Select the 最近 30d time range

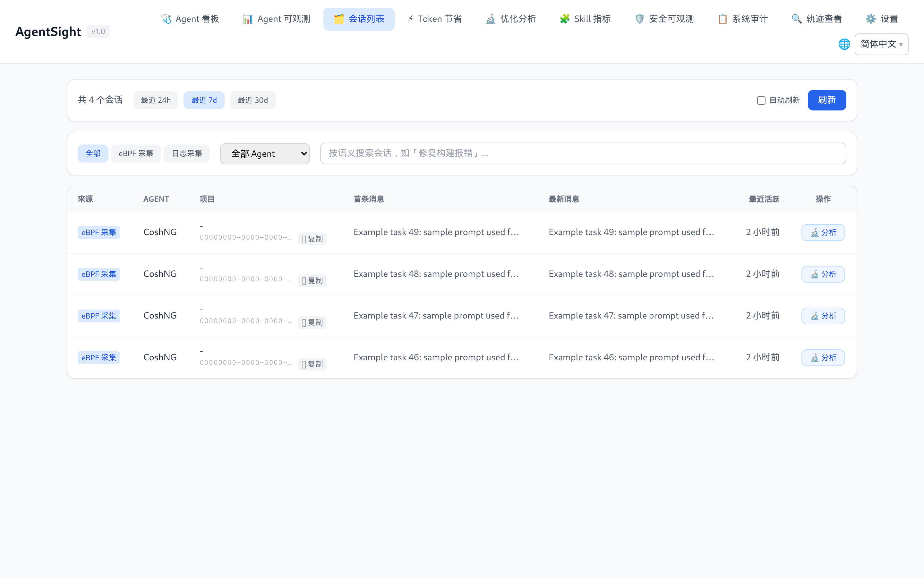[x=253, y=100]
